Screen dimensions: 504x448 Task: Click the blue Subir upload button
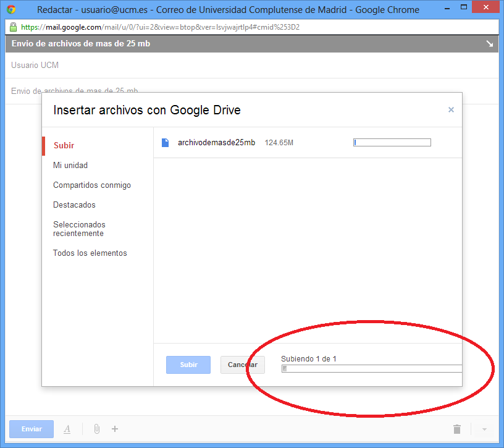188,365
